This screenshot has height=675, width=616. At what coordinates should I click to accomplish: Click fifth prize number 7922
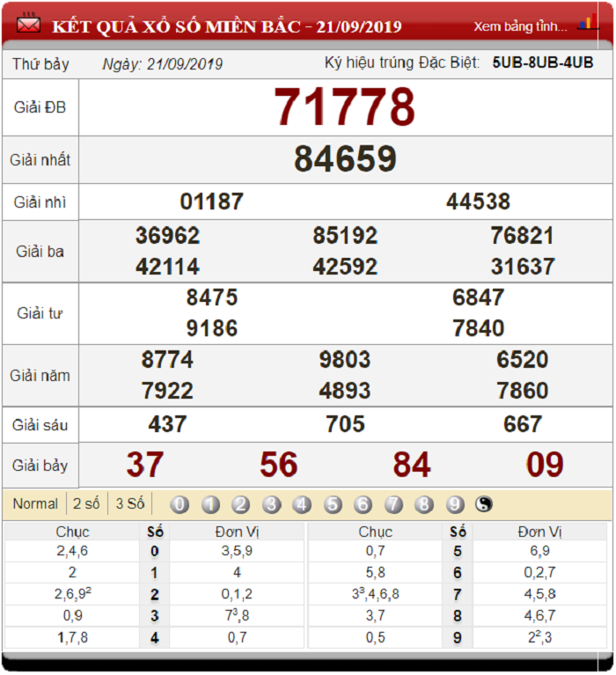tap(167, 391)
